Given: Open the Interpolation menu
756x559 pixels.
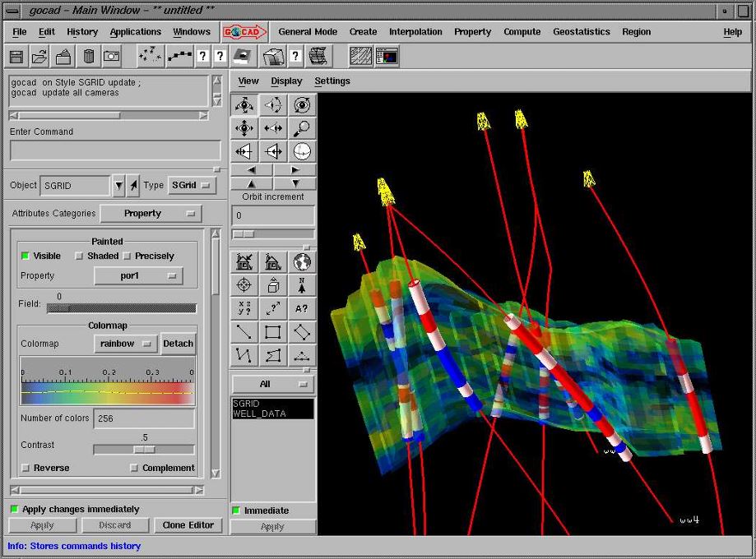Looking at the screenshot, I should [x=415, y=32].
